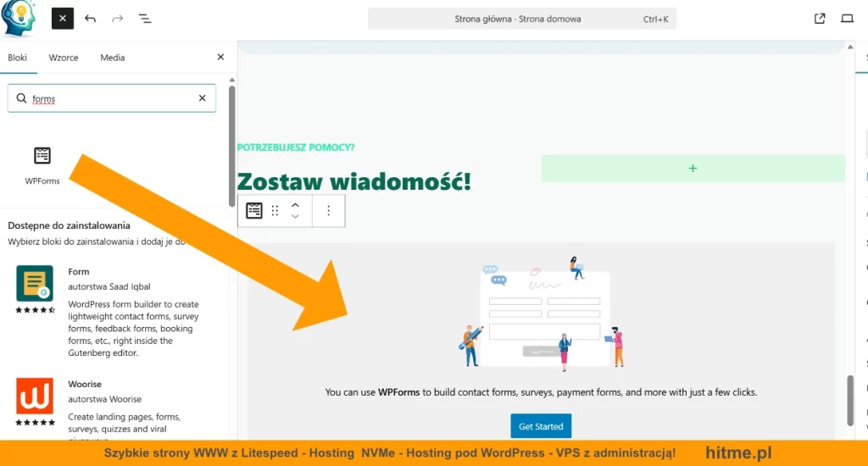Open device preview options

point(847,19)
